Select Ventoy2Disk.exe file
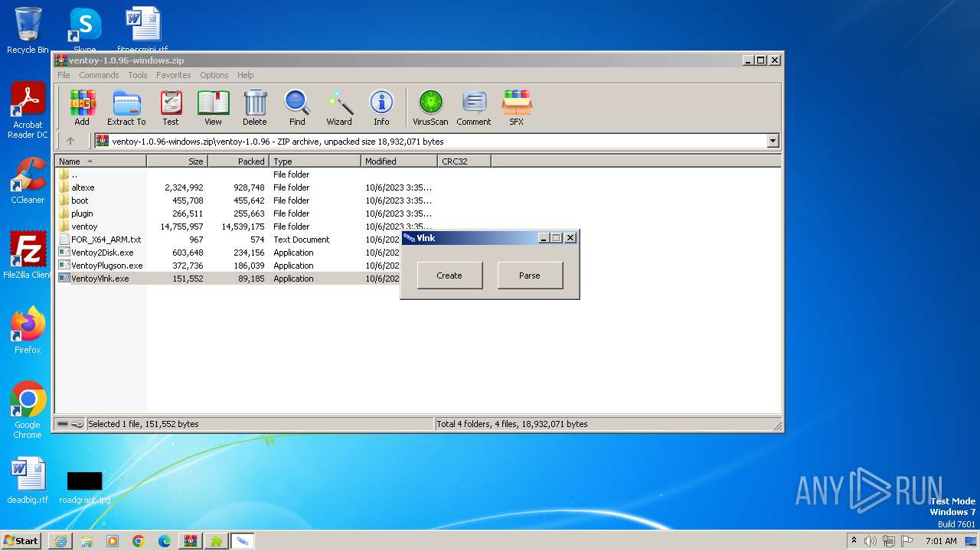 [102, 253]
